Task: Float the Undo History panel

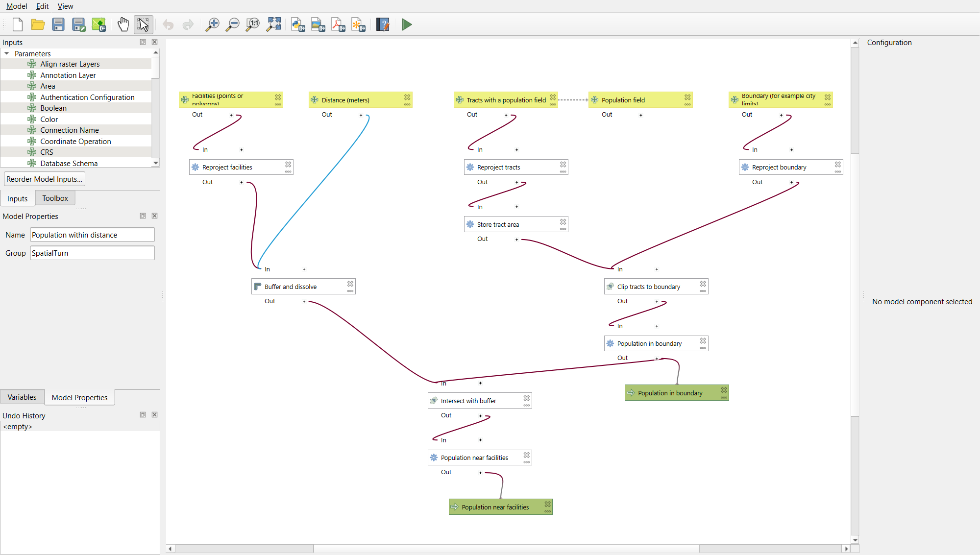Action: tap(143, 415)
